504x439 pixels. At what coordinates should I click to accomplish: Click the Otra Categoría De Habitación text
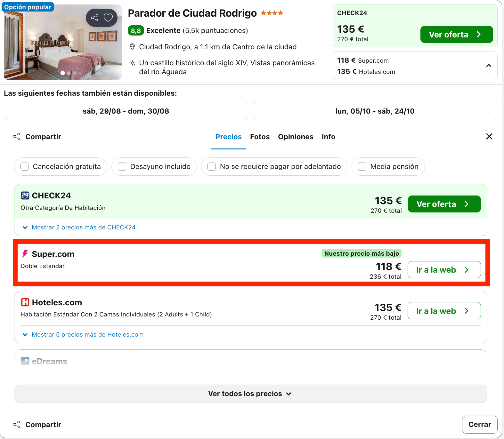point(63,208)
